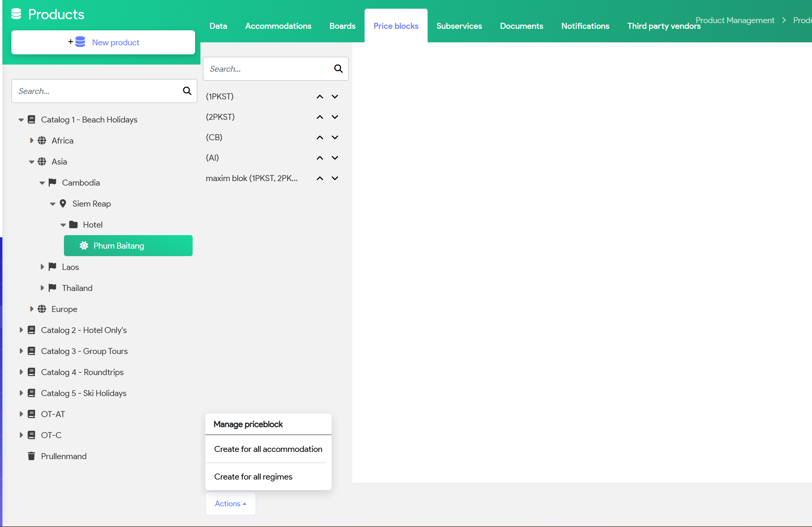Move (CB) price block up

(x=320, y=138)
